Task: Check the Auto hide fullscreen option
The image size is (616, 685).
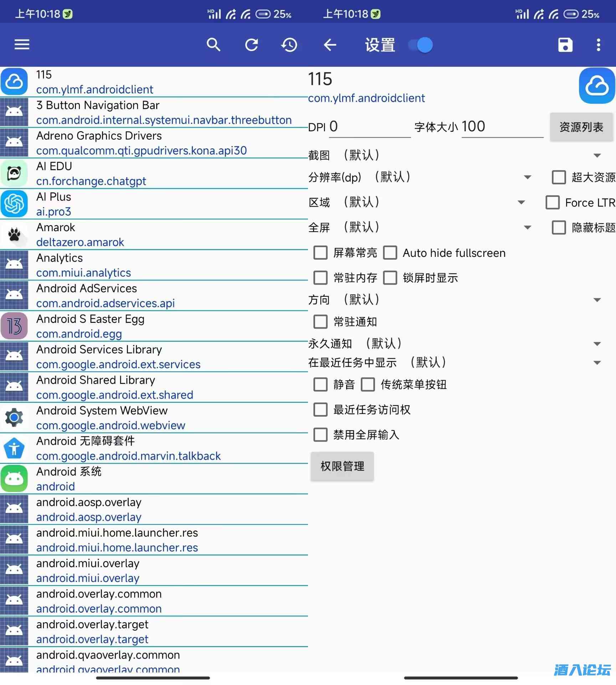Action: coord(390,253)
